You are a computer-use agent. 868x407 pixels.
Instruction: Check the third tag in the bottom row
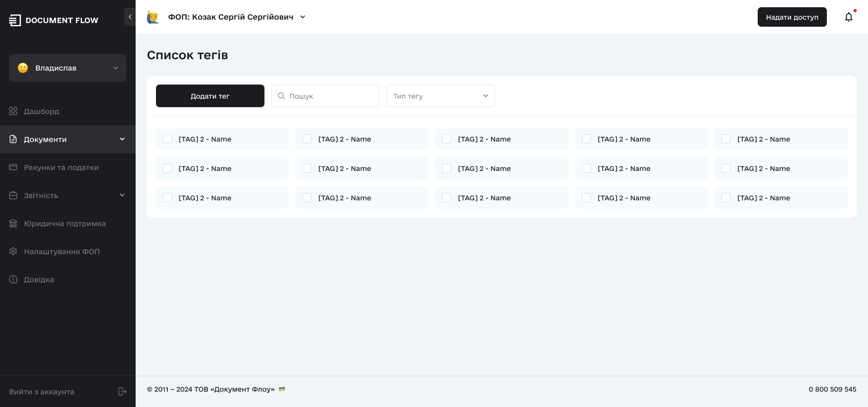(447, 198)
